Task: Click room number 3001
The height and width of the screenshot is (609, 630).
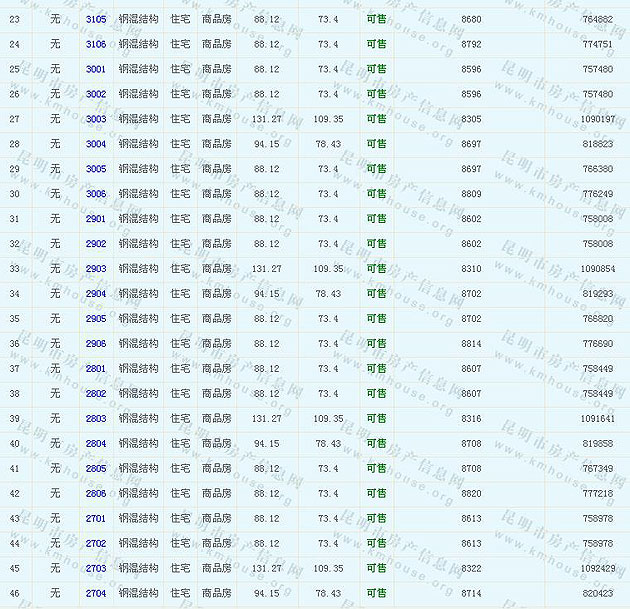Action: click(x=96, y=69)
